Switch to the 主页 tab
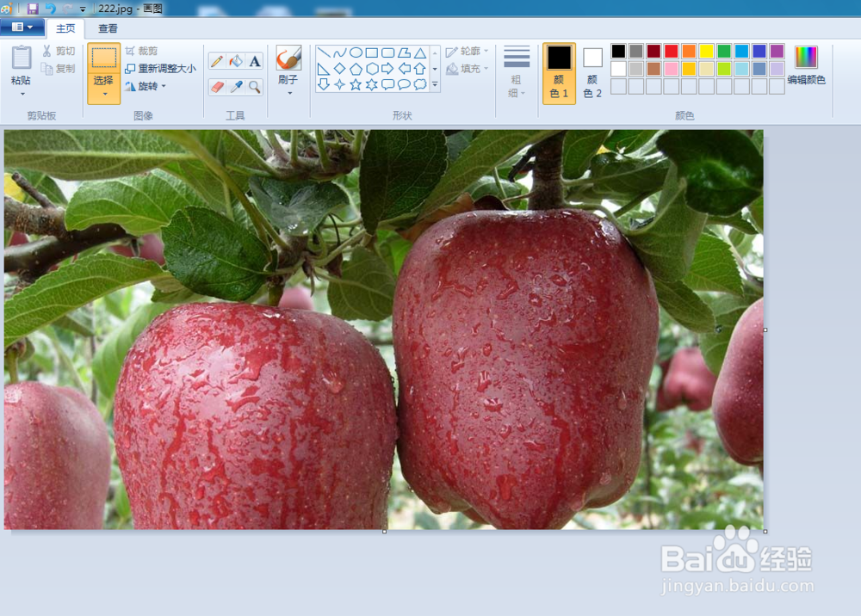Screen dimensions: 861x616 [65, 28]
